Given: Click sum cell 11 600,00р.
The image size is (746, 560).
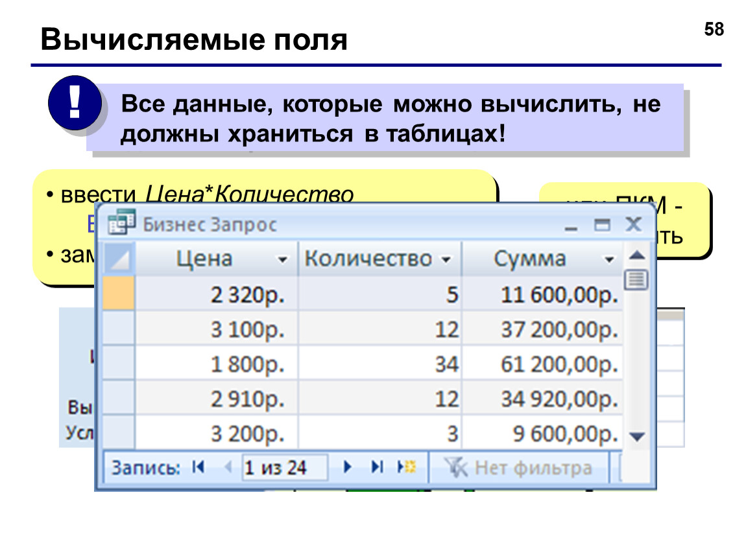Looking at the screenshot, I should pos(542,294).
